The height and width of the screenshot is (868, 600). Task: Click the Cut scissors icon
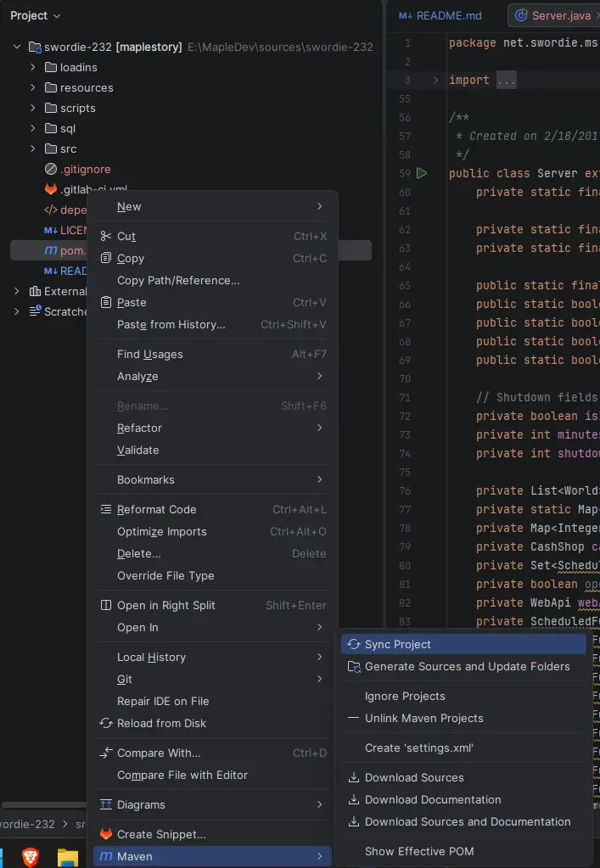106,237
